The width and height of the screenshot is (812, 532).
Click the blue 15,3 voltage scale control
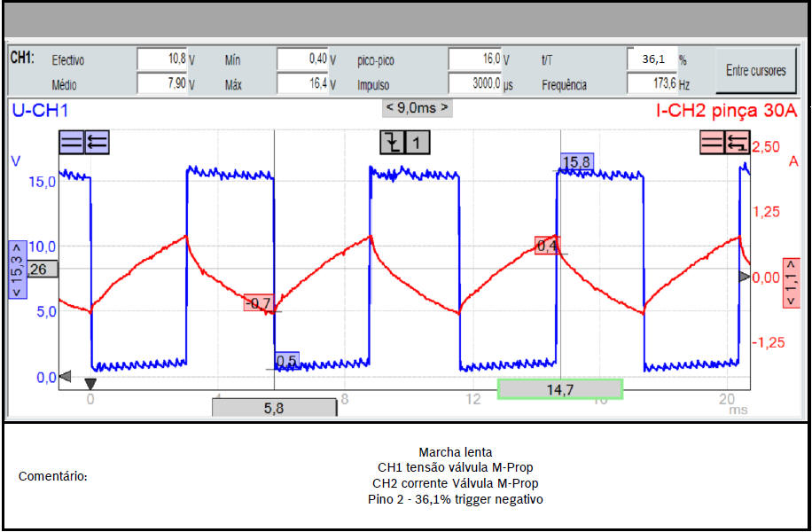coord(15,270)
